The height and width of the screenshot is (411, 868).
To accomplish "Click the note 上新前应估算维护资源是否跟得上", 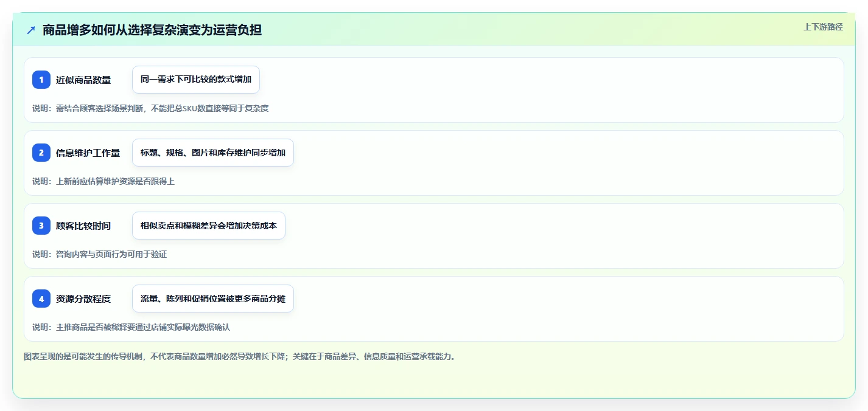I will tap(103, 181).
